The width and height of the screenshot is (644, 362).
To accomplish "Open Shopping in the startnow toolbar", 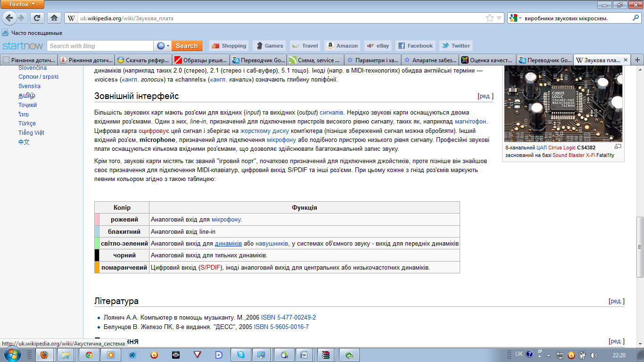I will (x=228, y=46).
